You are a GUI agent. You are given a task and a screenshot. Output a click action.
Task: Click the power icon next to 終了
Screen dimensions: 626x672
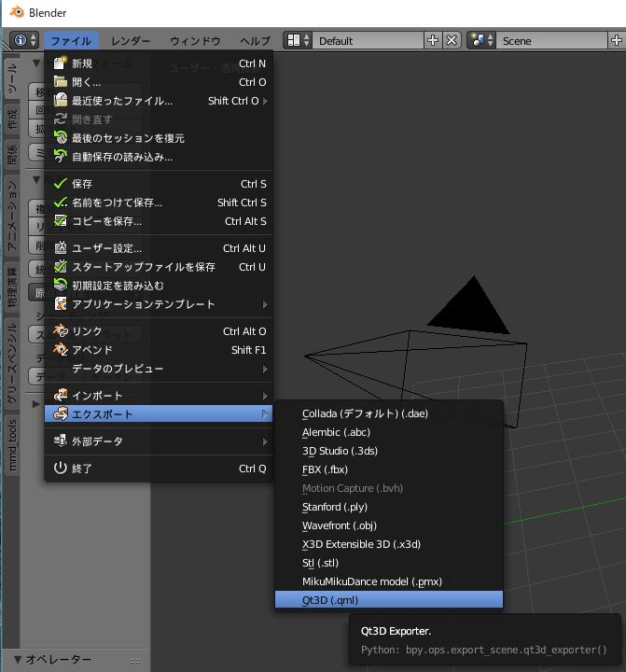click(x=61, y=468)
